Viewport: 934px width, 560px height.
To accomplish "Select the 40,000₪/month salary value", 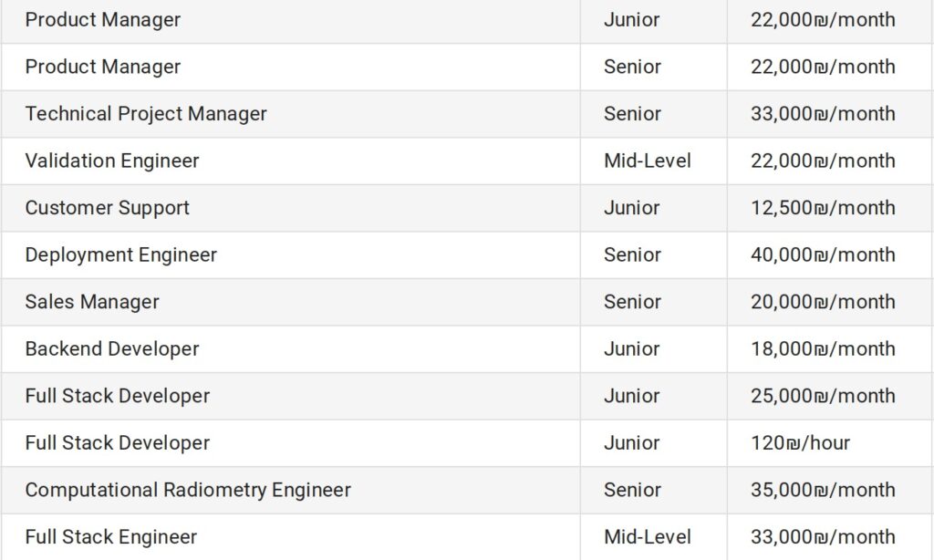I will pyautogui.click(x=823, y=255).
